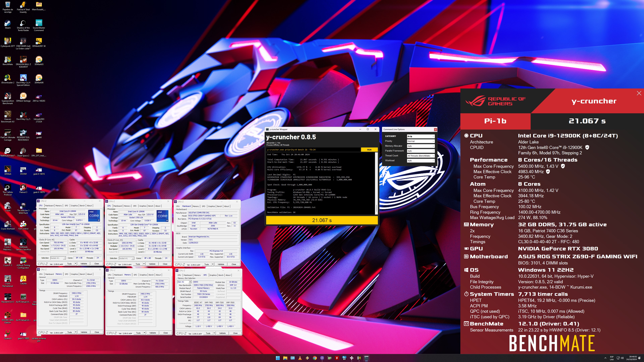Open the Thread Count dropdown
The height and width of the screenshot is (362, 644).
click(x=421, y=156)
